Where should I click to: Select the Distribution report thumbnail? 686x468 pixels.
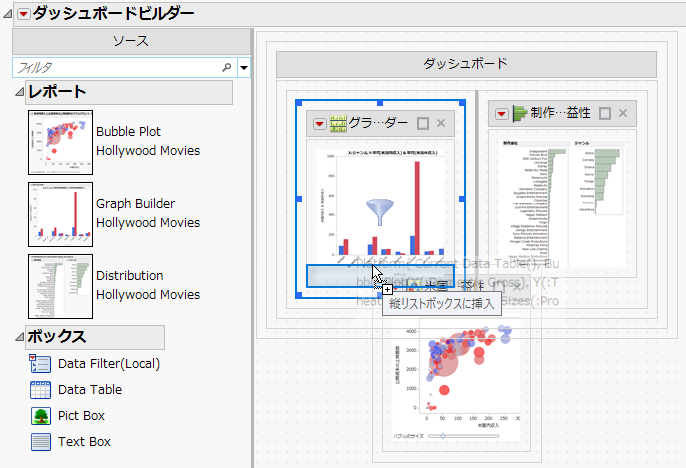[60, 286]
